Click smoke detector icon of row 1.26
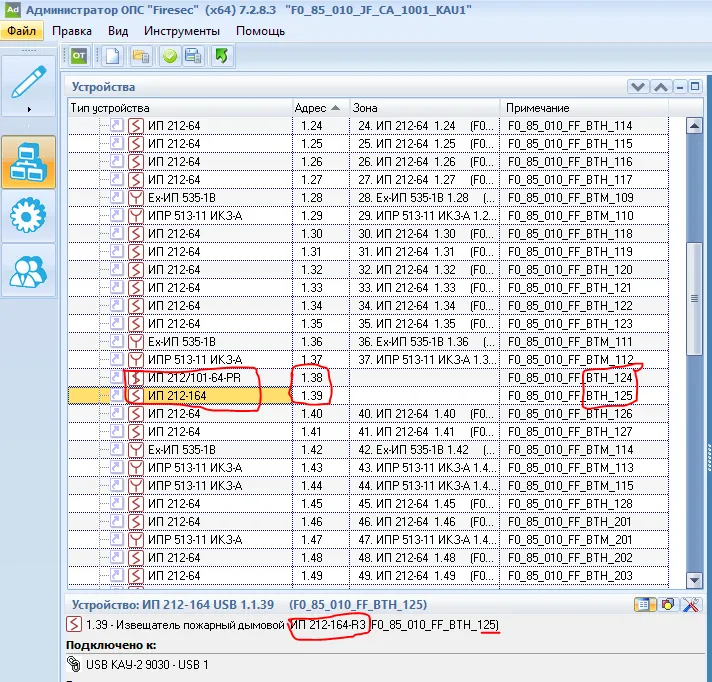 click(x=136, y=162)
